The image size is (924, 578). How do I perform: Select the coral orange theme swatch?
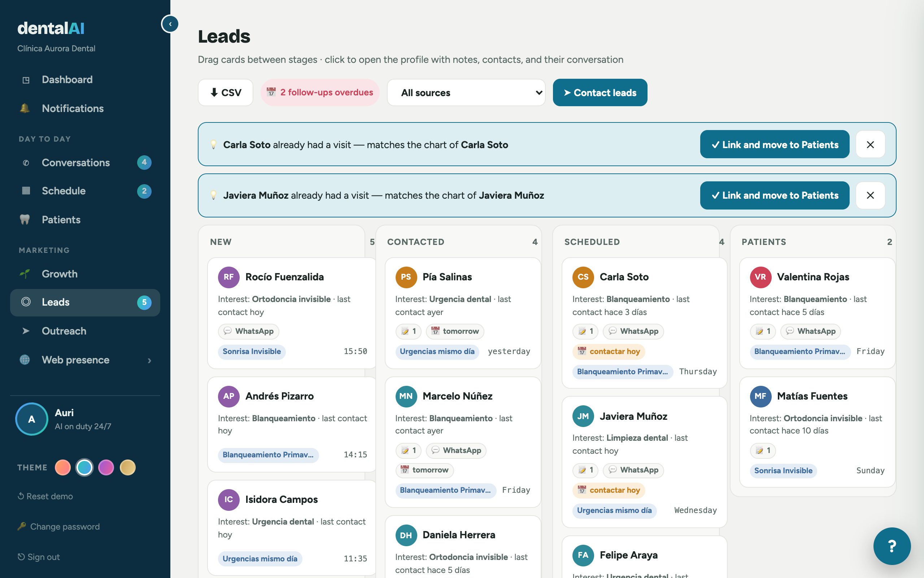[62, 467]
